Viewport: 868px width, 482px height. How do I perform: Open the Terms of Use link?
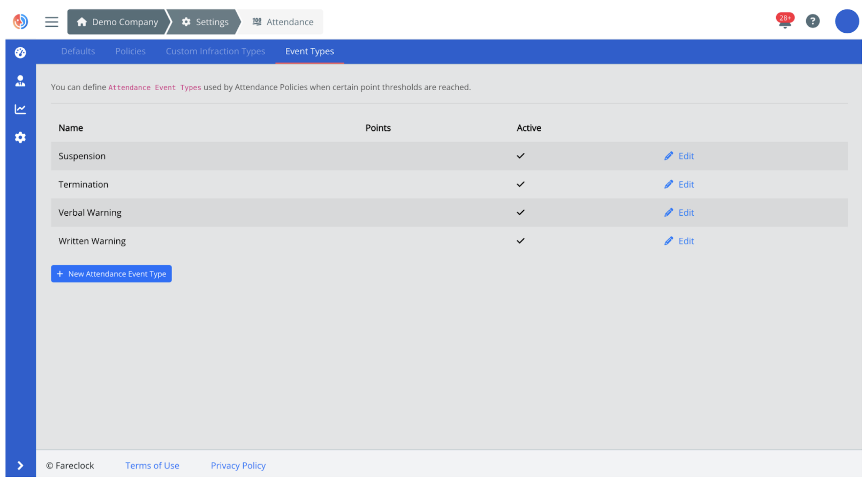152,466
